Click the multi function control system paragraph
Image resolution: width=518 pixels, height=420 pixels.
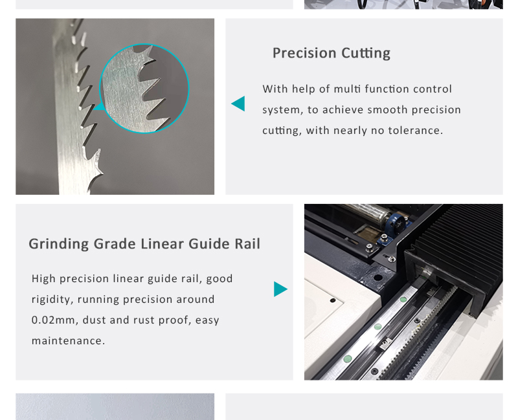click(x=361, y=109)
